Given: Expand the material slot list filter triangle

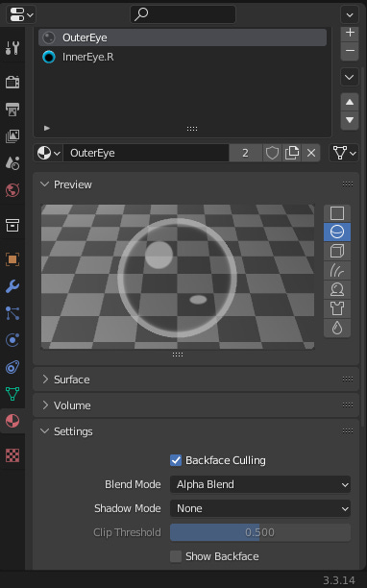Looking at the screenshot, I should pyautogui.click(x=47, y=128).
